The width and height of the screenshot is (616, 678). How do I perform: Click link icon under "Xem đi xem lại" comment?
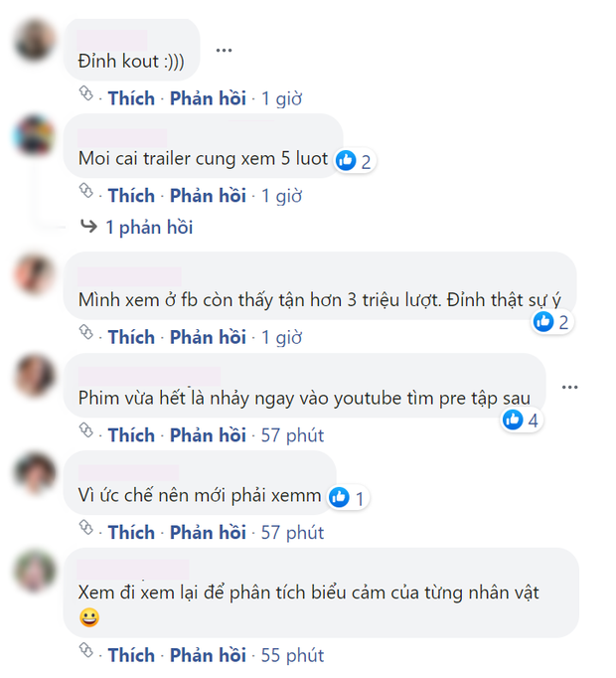pos(86,653)
